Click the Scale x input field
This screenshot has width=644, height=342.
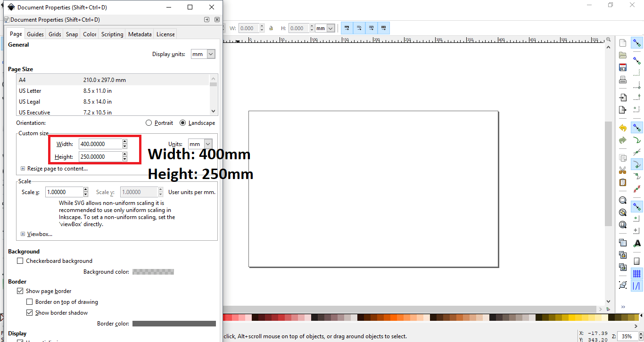click(x=64, y=192)
